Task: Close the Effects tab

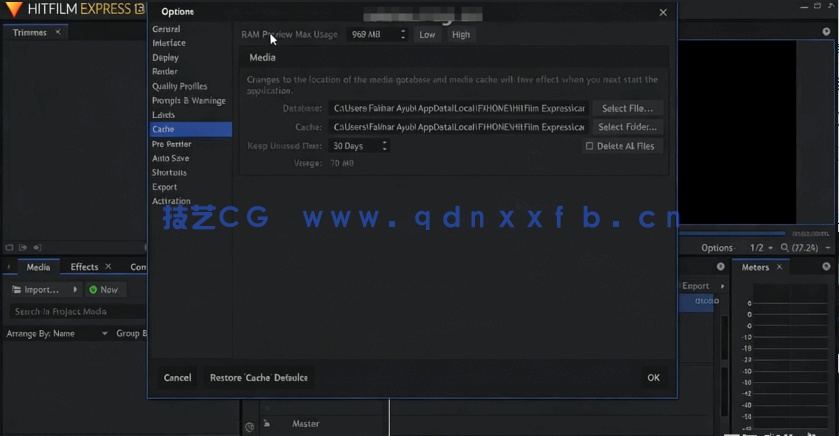Action: click(x=108, y=267)
